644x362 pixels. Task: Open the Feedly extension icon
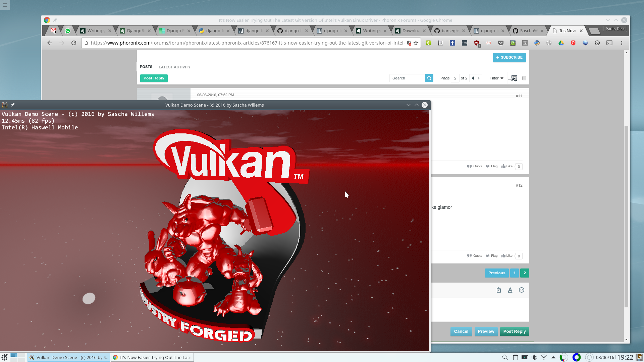[x=428, y=43]
